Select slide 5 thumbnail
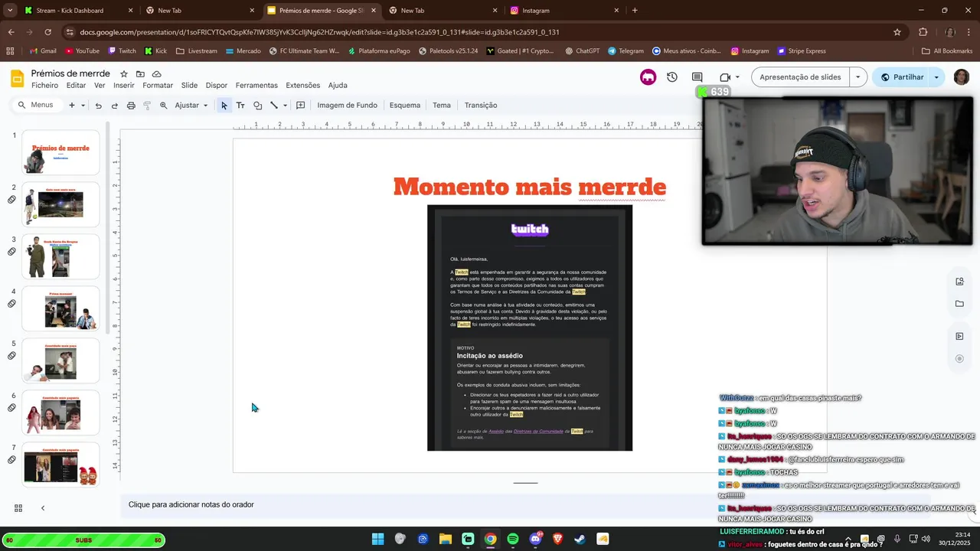 [x=60, y=360]
